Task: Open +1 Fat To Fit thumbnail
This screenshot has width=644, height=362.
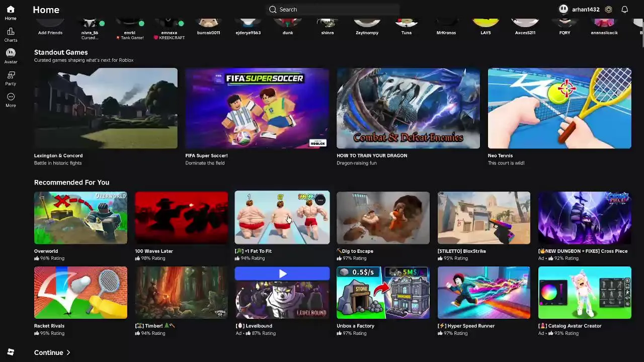Action: [282, 218]
